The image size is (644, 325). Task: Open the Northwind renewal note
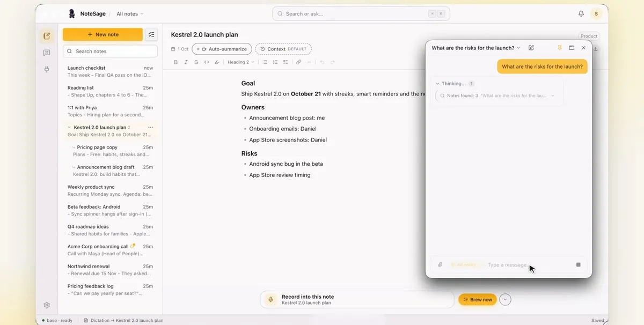pyautogui.click(x=110, y=270)
